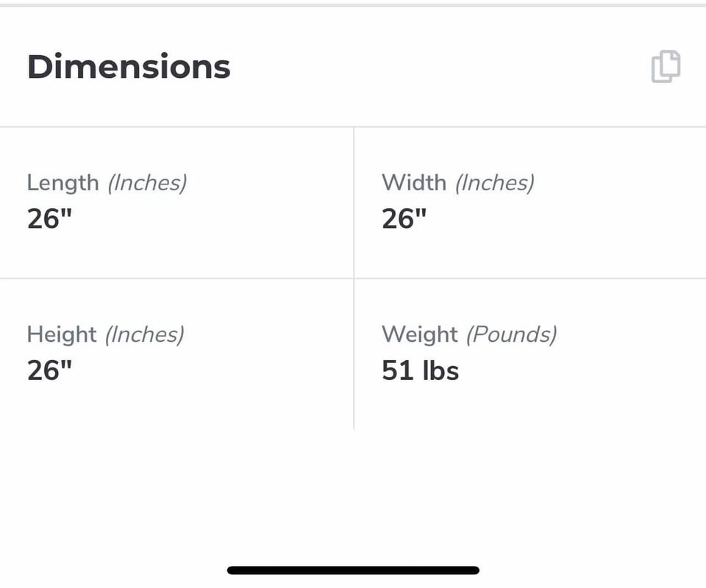Tap the Dimensions heading
Image resolution: width=706 pixels, height=588 pixels.
pyautogui.click(x=129, y=67)
